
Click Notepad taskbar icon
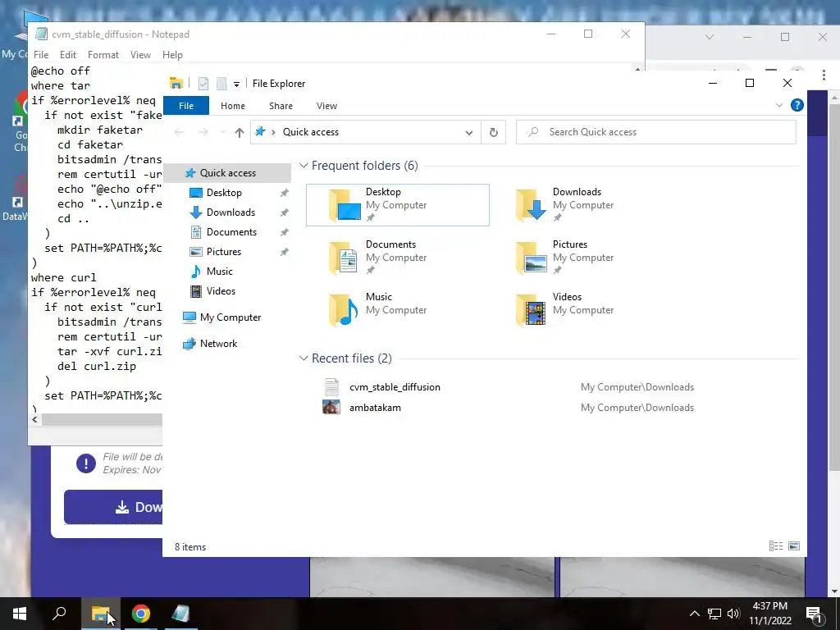(x=180, y=614)
